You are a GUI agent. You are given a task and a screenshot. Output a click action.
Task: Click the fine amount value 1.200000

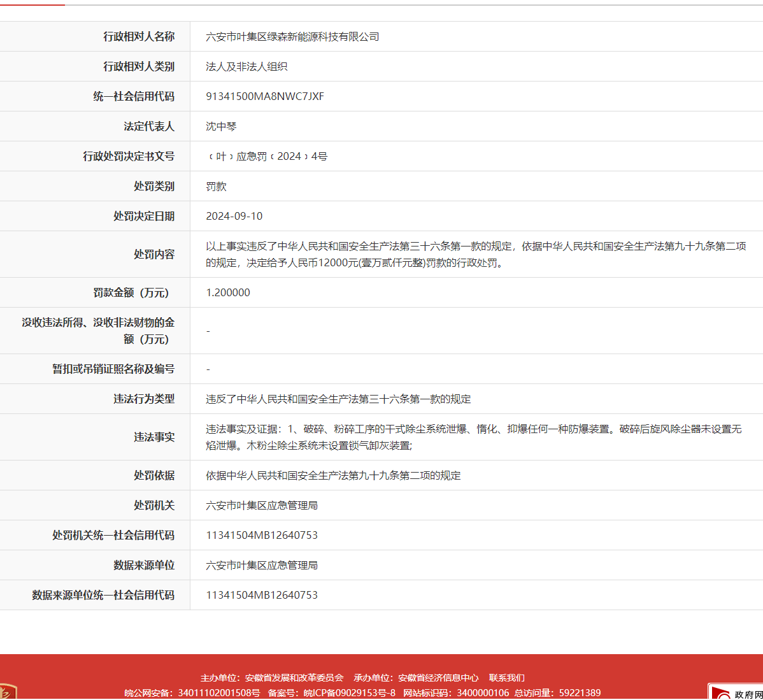tap(228, 293)
